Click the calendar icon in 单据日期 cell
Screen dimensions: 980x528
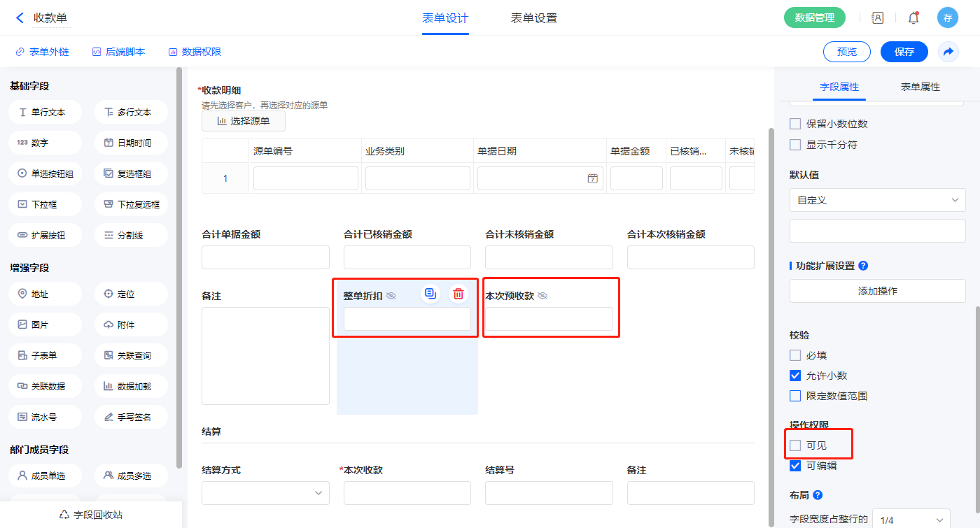pos(592,178)
